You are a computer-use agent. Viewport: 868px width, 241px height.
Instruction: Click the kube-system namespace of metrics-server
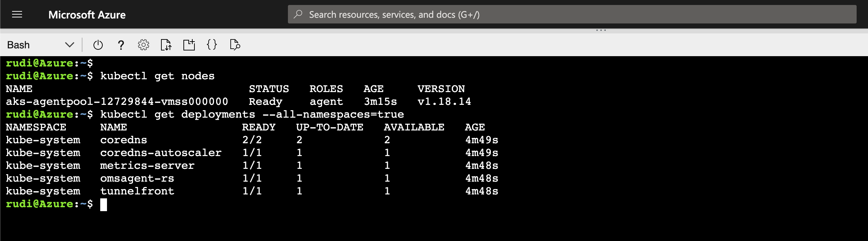point(43,166)
